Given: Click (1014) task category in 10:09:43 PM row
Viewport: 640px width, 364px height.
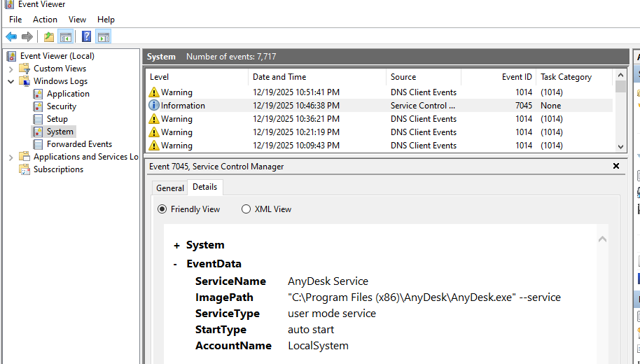Looking at the screenshot, I should (x=552, y=146).
